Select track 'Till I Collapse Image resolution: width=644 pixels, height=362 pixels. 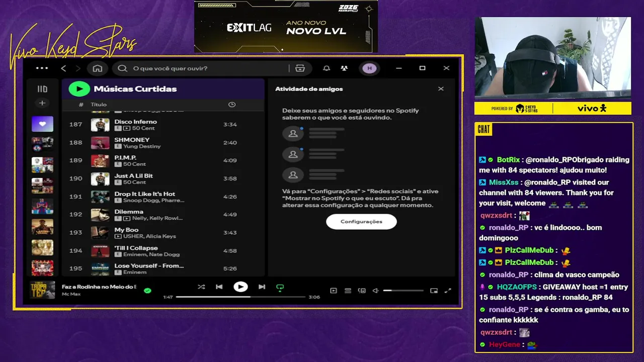point(164,251)
